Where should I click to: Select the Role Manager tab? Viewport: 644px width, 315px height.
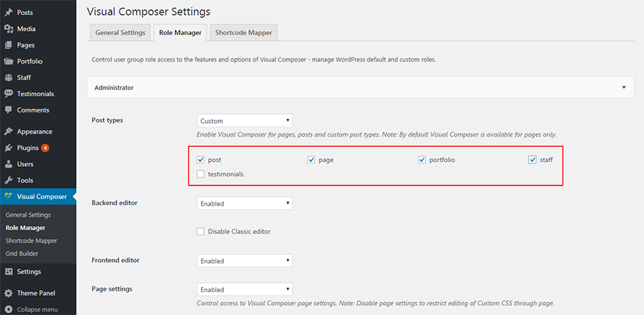(x=180, y=33)
